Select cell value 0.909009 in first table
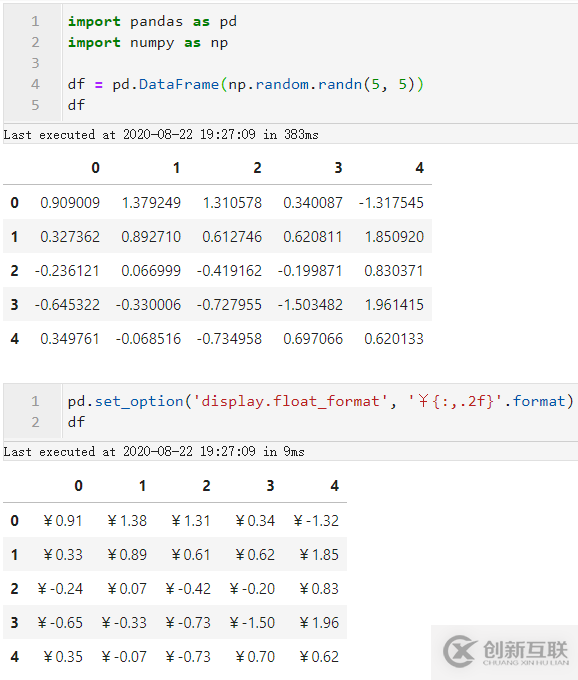 tap(70, 203)
